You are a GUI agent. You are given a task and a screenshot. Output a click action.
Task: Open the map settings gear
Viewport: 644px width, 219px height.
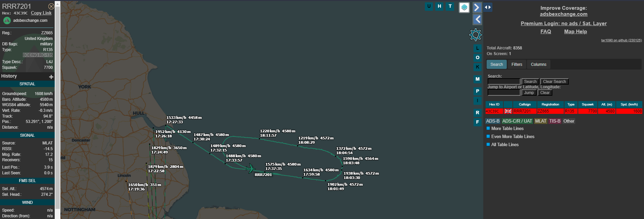[476, 34]
